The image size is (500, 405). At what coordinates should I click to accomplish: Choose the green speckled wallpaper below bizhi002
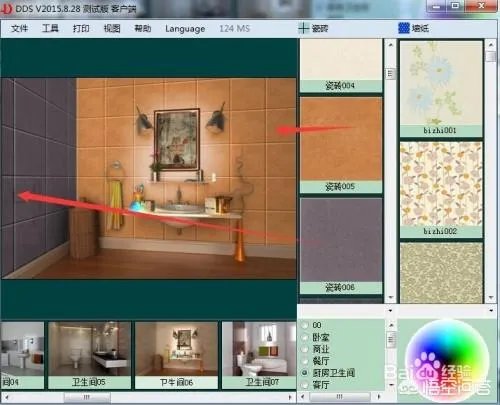(441, 273)
